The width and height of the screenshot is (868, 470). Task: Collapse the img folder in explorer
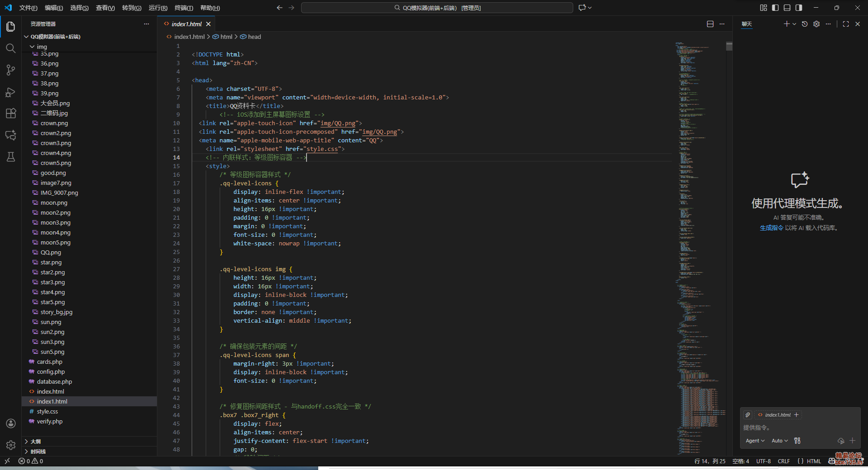33,47
